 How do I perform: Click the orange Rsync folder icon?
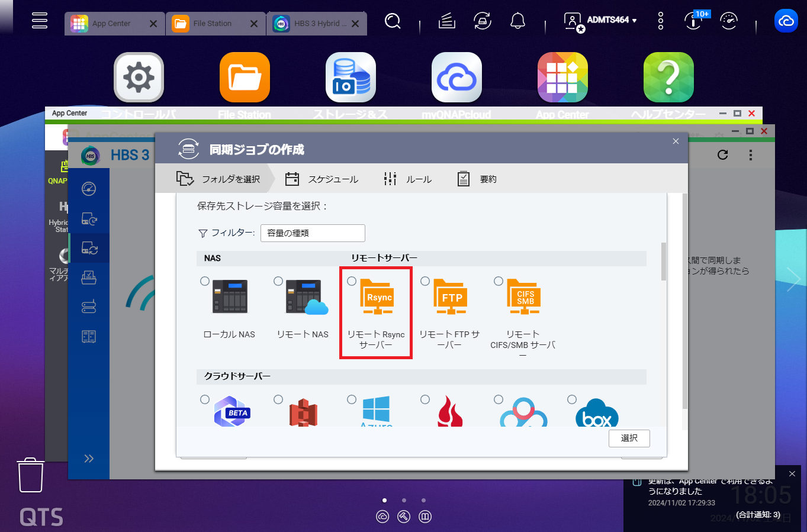point(377,296)
